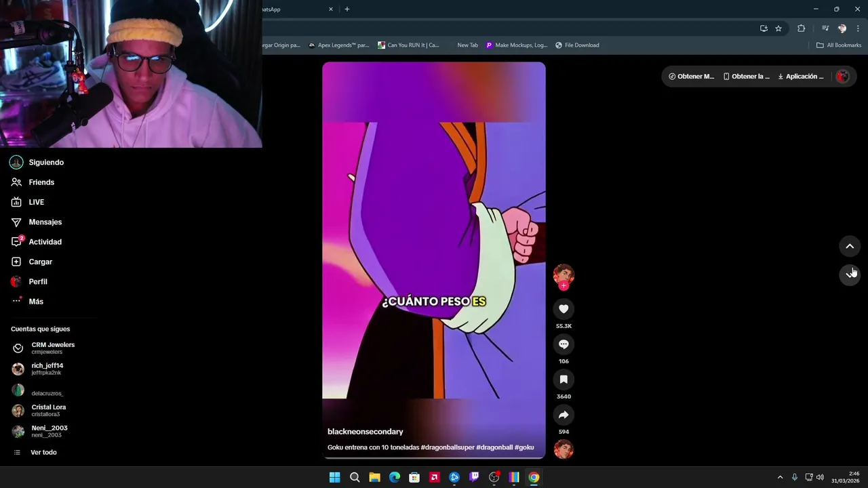Open the TikTok profile avatar menu

point(842,77)
